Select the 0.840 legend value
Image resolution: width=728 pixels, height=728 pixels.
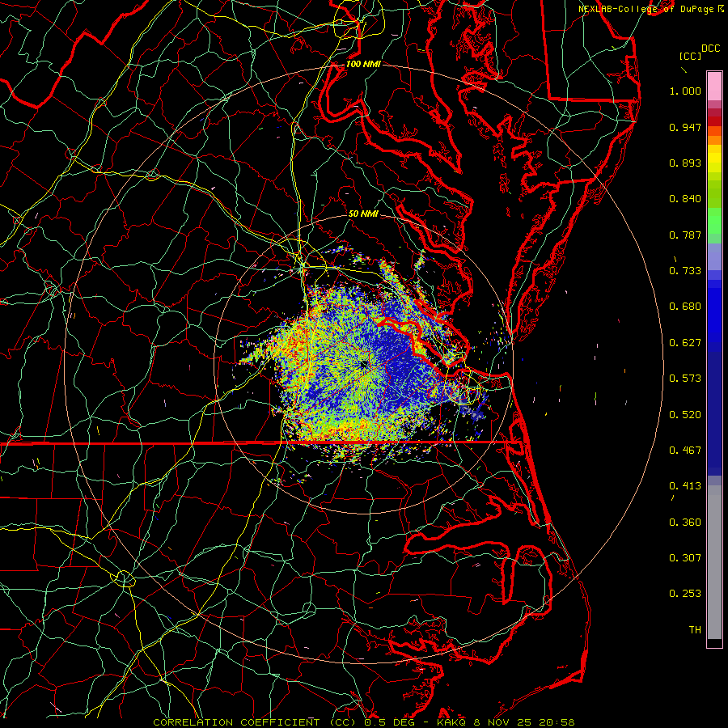[x=685, y=199]
